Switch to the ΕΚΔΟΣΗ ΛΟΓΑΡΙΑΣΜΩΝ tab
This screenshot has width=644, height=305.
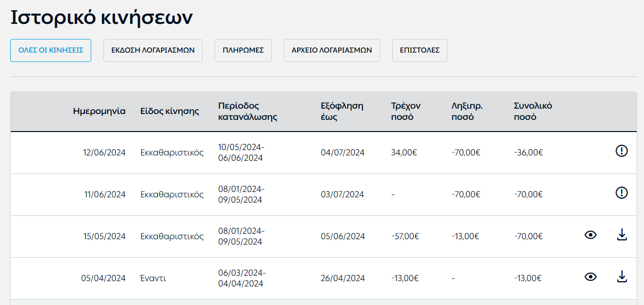coord(153,50)
